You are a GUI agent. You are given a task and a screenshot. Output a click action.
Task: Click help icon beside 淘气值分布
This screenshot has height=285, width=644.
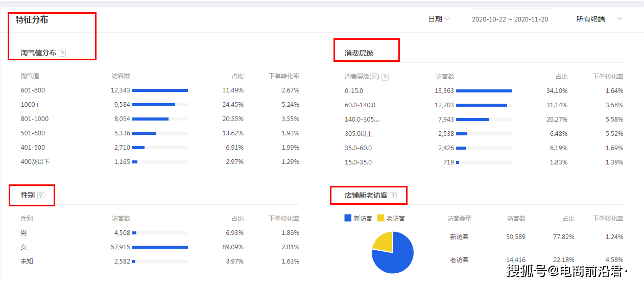point(62,53)
